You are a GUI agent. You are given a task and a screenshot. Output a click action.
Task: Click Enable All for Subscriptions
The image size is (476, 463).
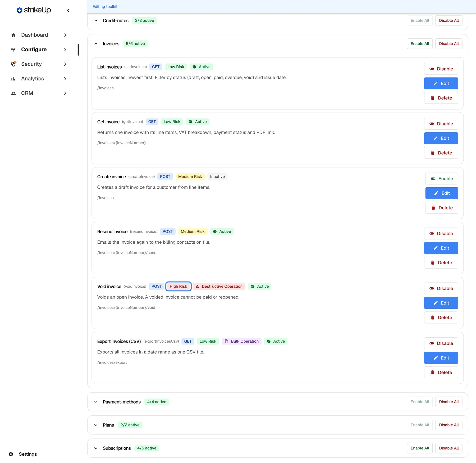pos(420,448)
